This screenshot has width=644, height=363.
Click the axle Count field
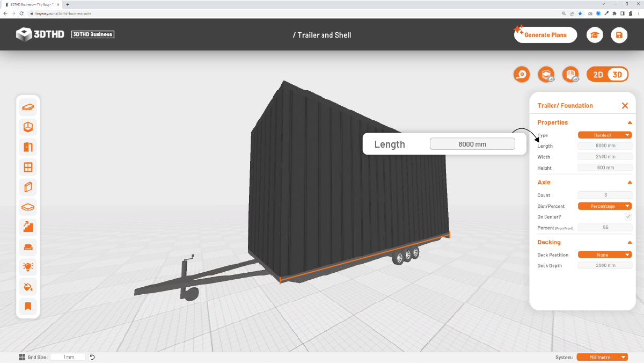pos(605,195)
